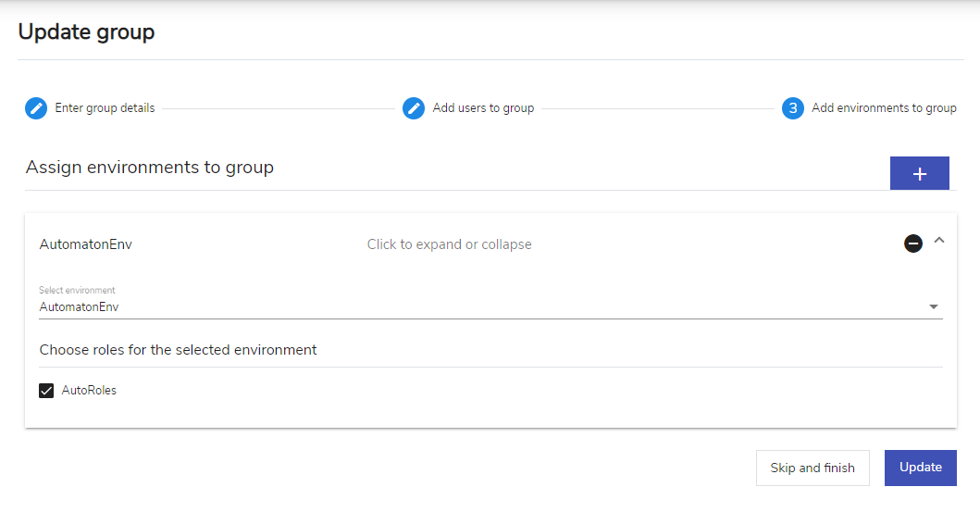The width and height of the screenshot is (980, 512).
Task: Go to Enter group details step
Action: point(105,108)
